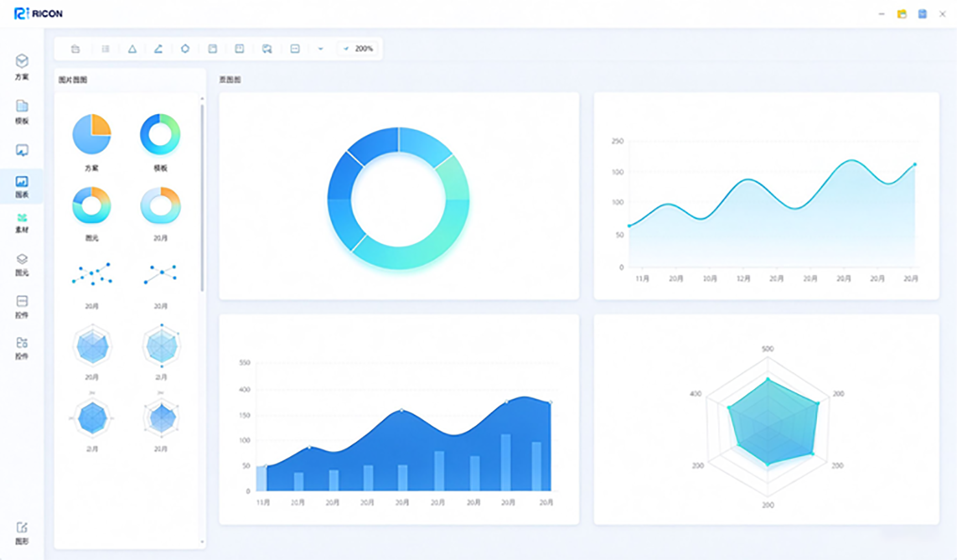This screenshot has height=560, width=957.
Task: Choose the many-node network chart thumbnail
Action: 91,274
